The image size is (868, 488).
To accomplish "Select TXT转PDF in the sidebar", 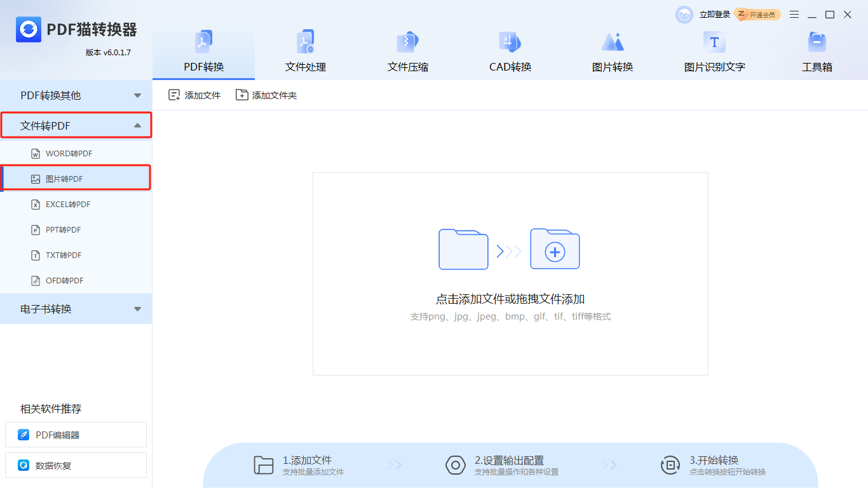I will [x=76, y=255].
